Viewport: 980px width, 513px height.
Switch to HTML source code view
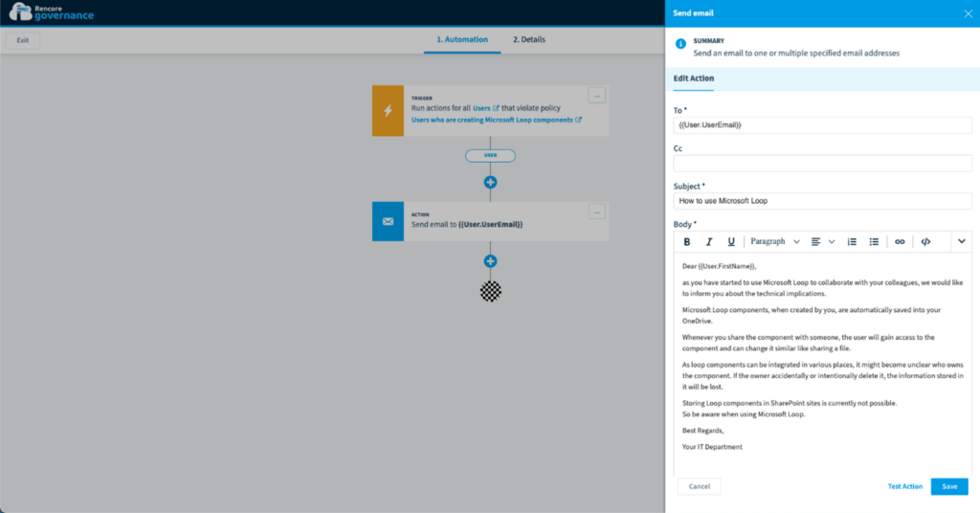925,242
